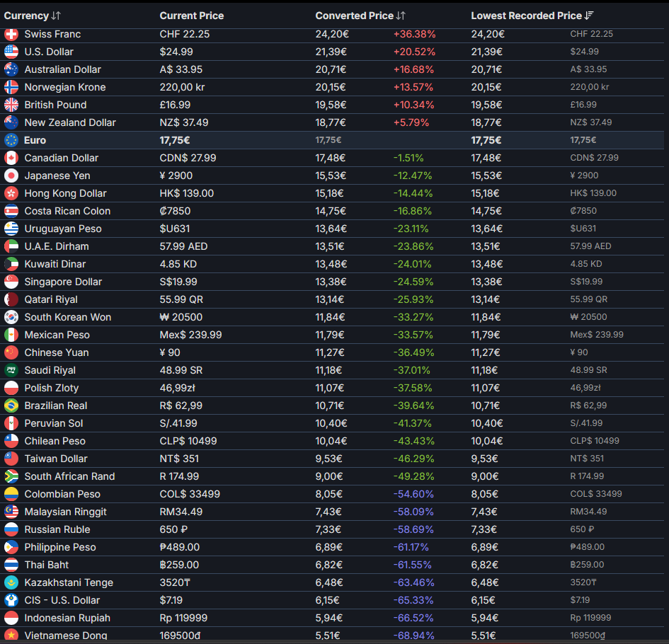Click current price COL$ 33499

tap(190, 494)
